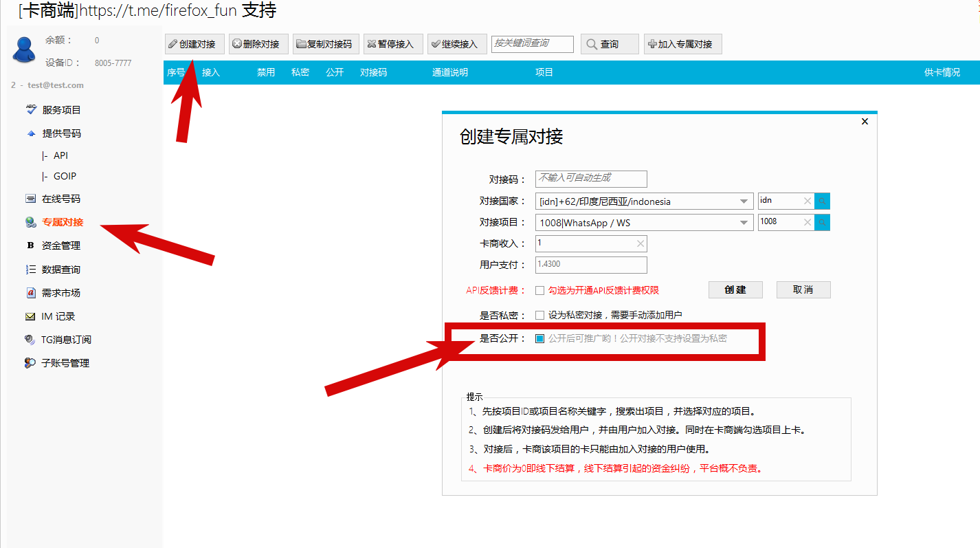Click the 接入 column header

coord(211,72)
